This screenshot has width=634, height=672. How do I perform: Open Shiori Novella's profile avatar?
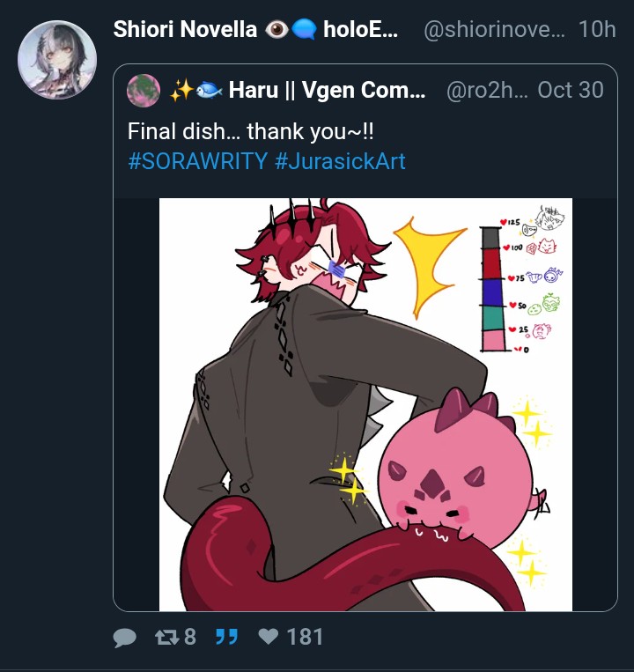[57, 59]
